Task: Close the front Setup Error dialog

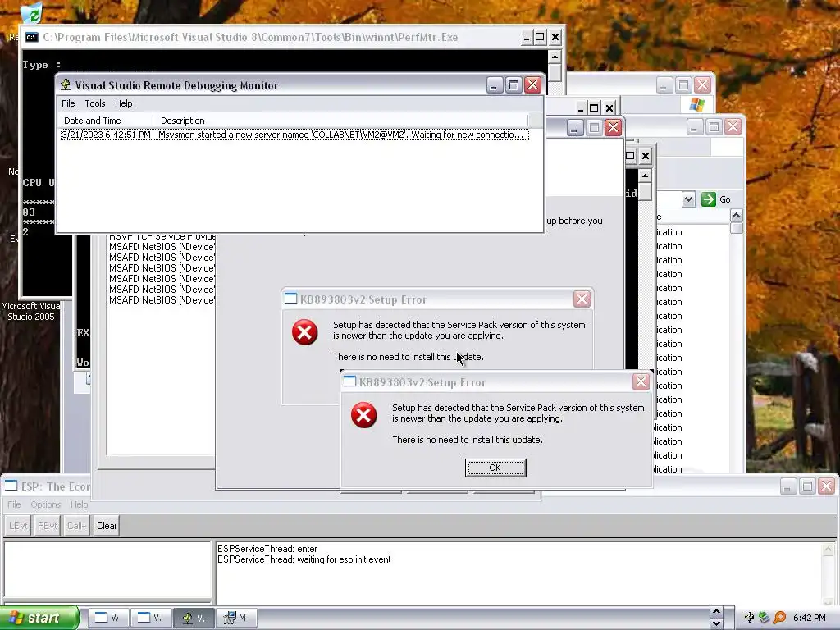Action: pos(641,381)
